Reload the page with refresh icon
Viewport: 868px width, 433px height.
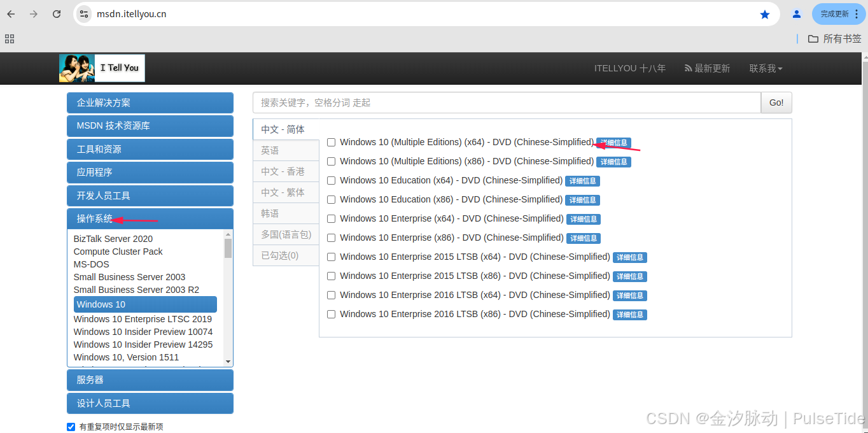pos(57,14)
